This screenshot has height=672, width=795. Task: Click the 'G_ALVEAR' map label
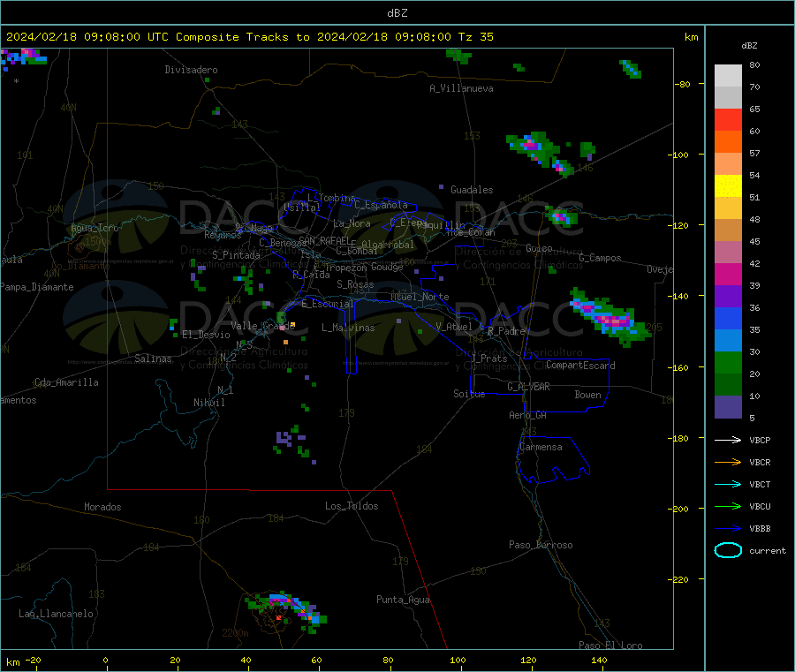(528, 387)
